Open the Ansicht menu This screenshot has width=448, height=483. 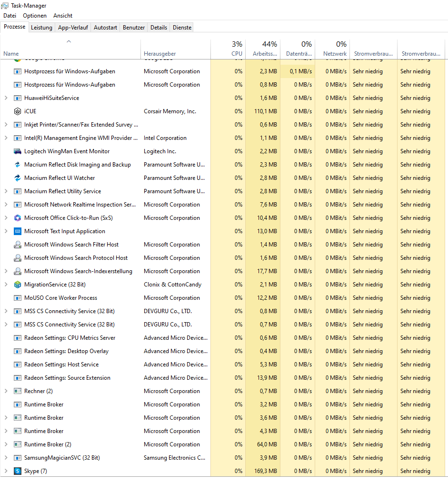point(63,16)
